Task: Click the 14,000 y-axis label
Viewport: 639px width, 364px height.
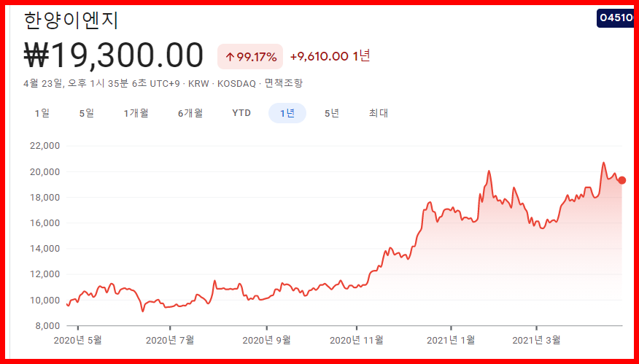Action: click(44, 249)
